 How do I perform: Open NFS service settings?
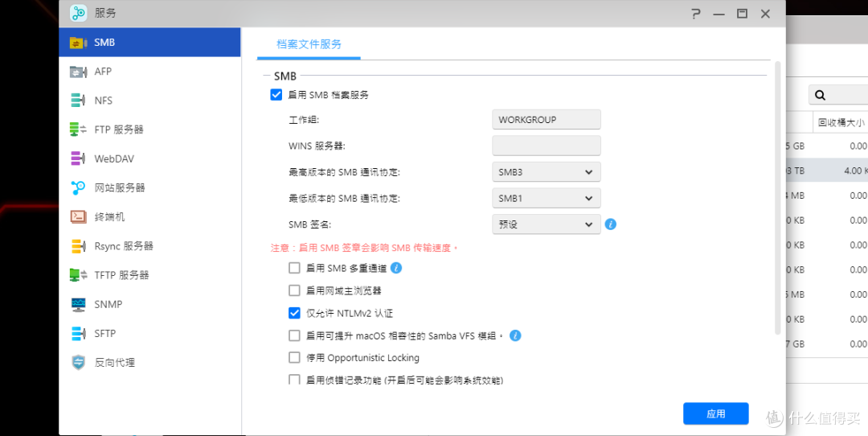click(x=149, y=101)
